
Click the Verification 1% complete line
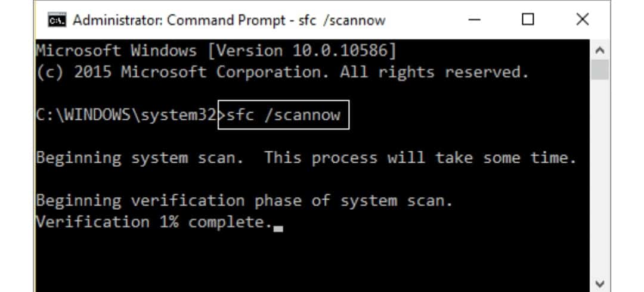(154, 222)
